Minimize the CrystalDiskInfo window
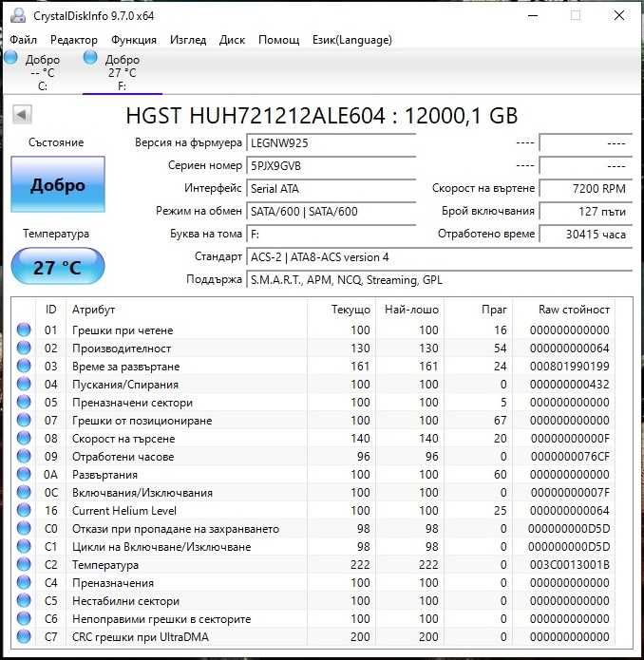This screenshot has height=660, width=644. click(533, 16)
